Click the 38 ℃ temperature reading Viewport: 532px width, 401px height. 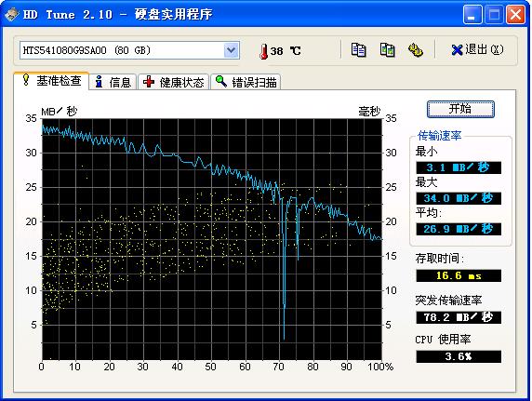tap(286, 51)
